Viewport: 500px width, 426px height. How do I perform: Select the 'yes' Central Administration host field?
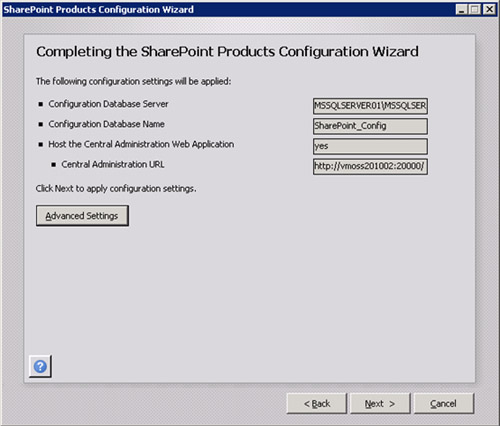coord(370,146)
